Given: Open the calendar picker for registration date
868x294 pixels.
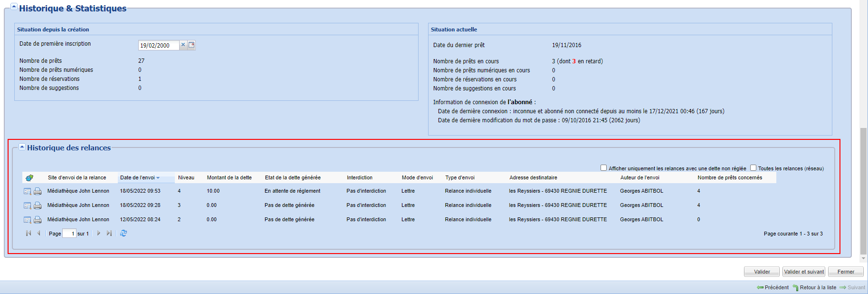Looking at the screenshot, I should click(191, 45).
